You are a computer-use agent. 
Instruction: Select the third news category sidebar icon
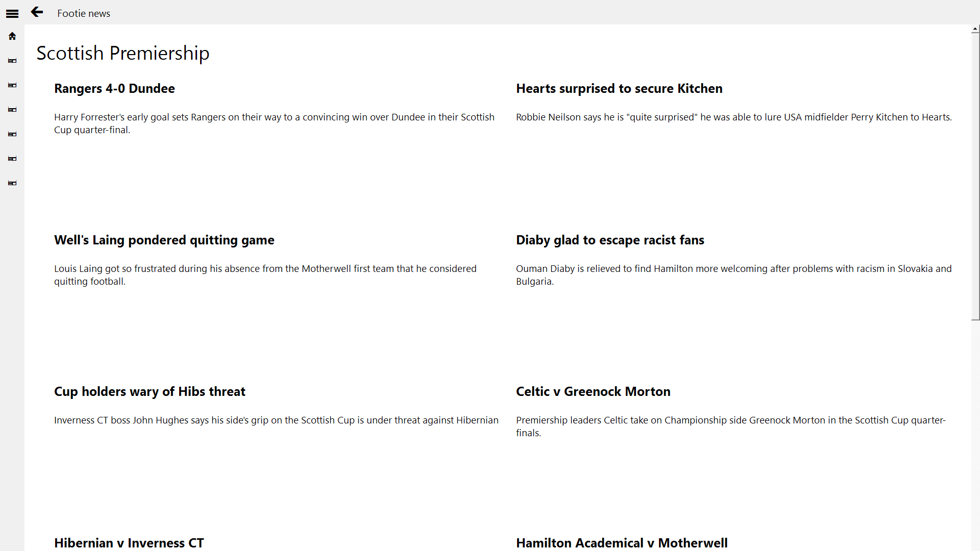tap(12, 110)
